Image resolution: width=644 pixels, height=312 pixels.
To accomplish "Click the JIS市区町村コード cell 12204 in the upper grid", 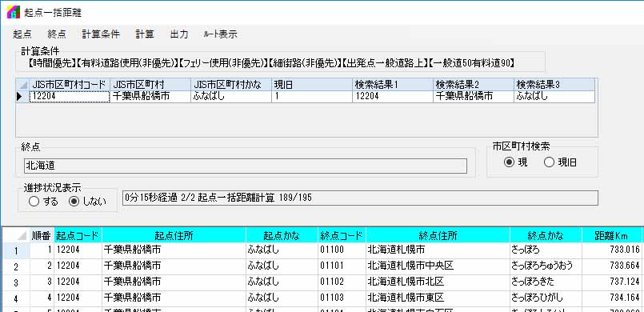I will click(70, 97).
